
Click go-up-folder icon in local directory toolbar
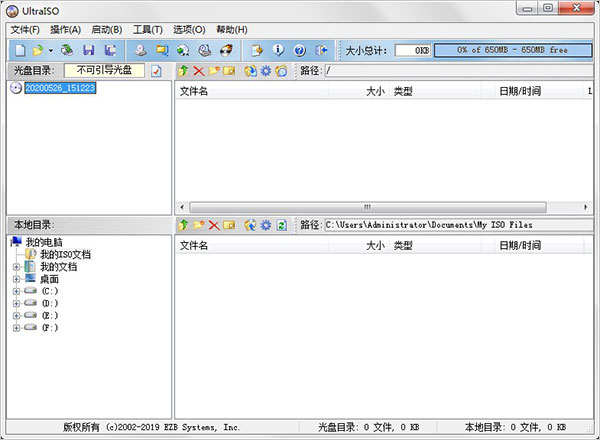coord(183,225)
